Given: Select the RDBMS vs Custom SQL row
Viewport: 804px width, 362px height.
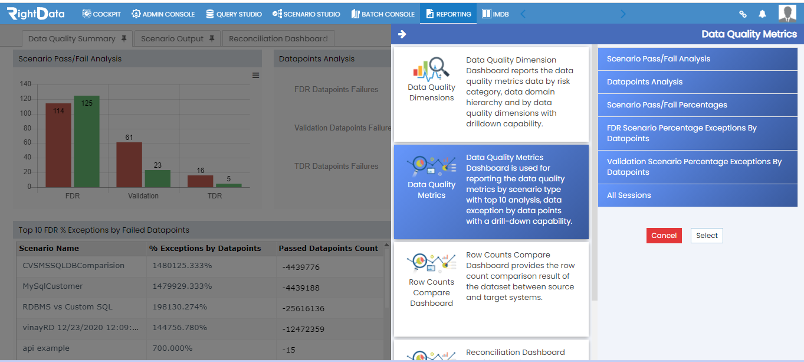Looking at the screenshot, I should click(200, 307).
